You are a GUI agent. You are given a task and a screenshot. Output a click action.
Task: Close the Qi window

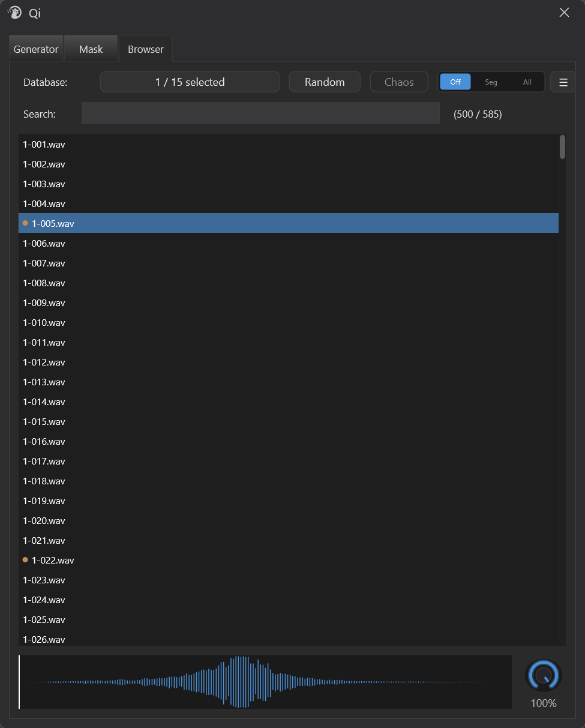pos(564,13)
